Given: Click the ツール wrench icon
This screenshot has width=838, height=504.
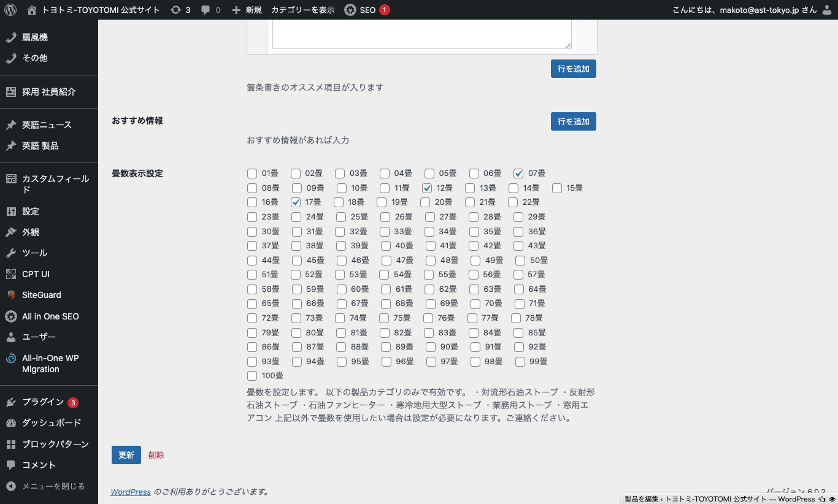Looking at the screenshot, I should point(11,253).
